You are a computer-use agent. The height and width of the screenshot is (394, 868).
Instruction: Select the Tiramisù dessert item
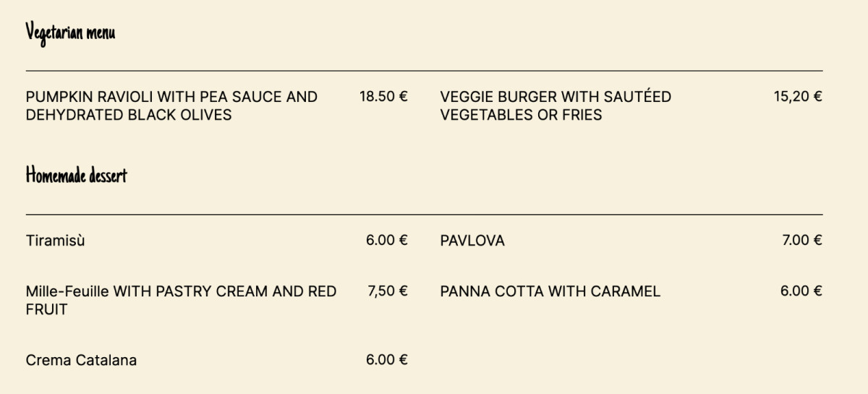(x=55, y=241)
